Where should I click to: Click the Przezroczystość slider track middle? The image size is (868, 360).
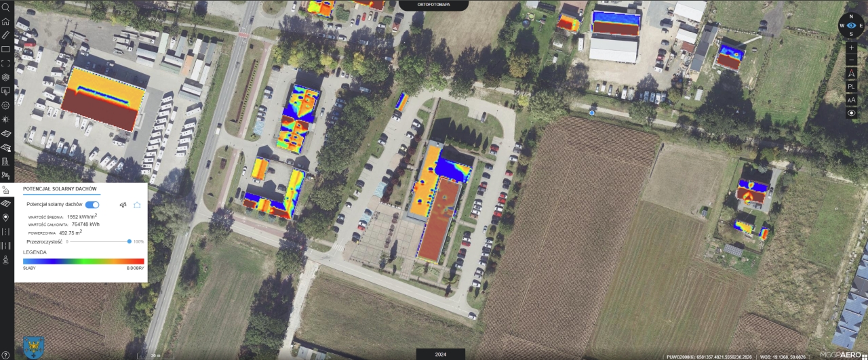pyautogui.click(x=98, y=241)
